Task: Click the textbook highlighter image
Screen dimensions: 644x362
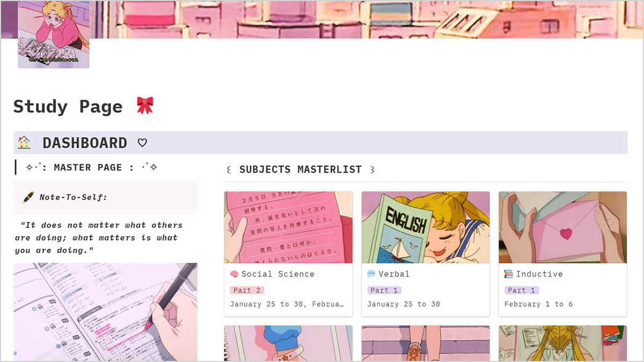Action: point(105,312)
